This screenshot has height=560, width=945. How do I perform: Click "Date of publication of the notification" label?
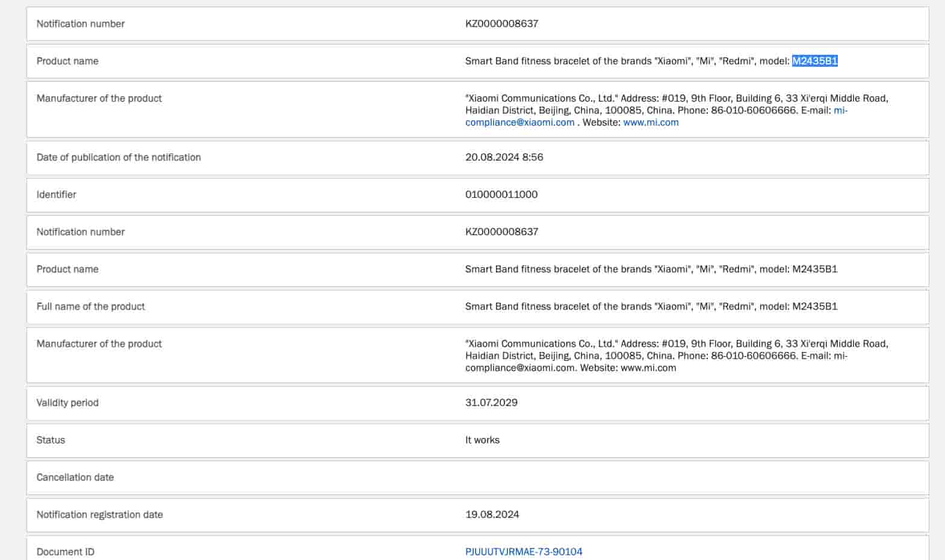coord(119,157)
